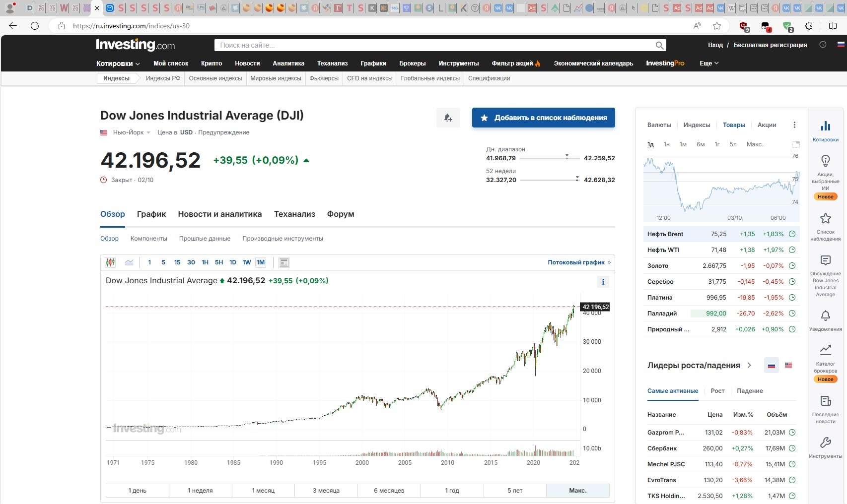
Task: Set chart interval to 1W
Action: pos(247,262)
